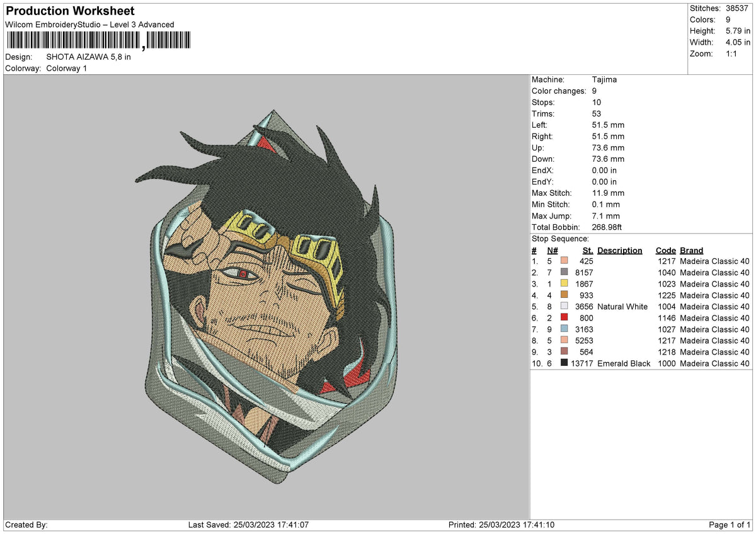Click the Brand column header

tap(691, 251)
